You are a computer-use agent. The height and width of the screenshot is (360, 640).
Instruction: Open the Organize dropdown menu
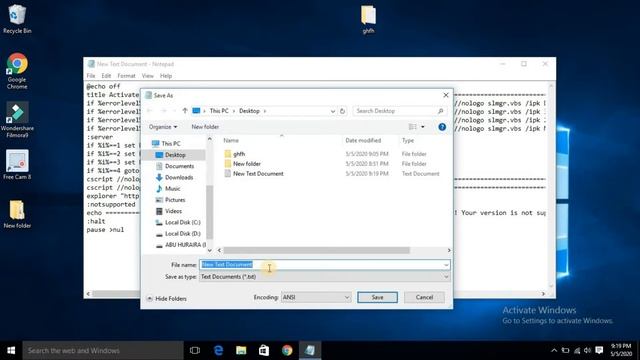[x=163, y=127]
